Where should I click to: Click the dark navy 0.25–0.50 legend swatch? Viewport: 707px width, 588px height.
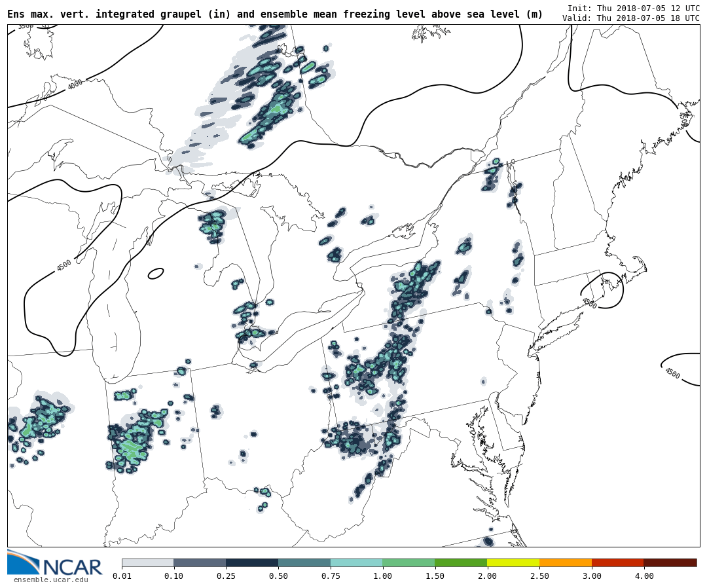click(x=252, y=562)
